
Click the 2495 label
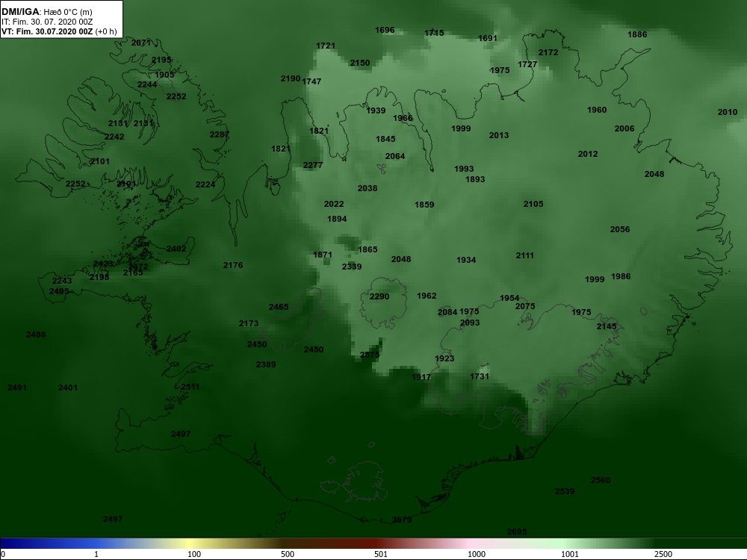point(59,291)
